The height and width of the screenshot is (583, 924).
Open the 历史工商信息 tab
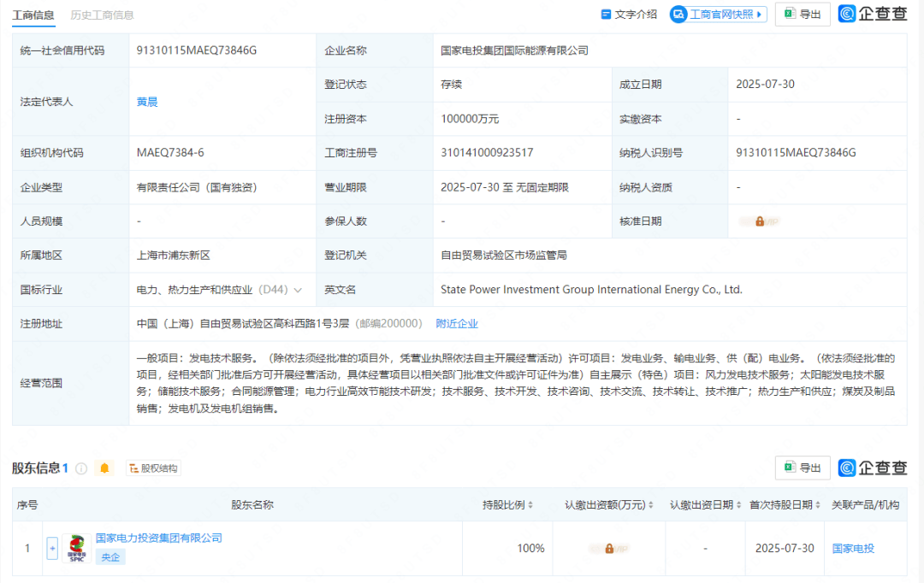click(x=102, y=15)
